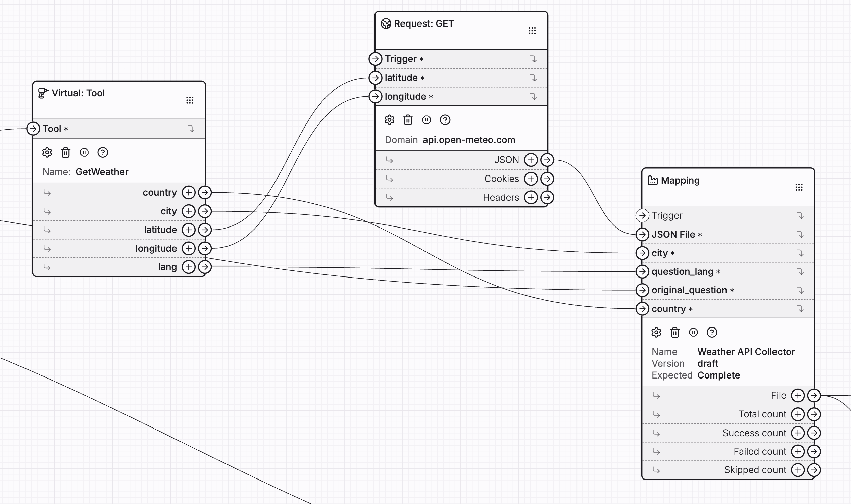Open settings gear on Mapping node

tap(656, 333)
